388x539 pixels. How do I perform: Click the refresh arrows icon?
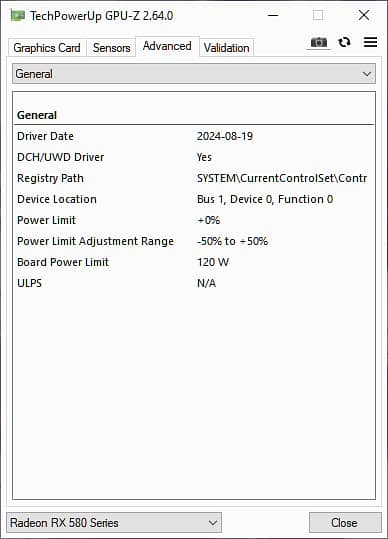[x=344, y=42]
